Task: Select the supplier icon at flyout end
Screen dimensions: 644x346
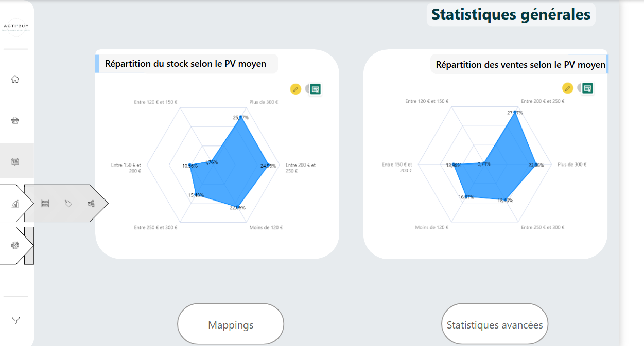Action: [91, 204]
